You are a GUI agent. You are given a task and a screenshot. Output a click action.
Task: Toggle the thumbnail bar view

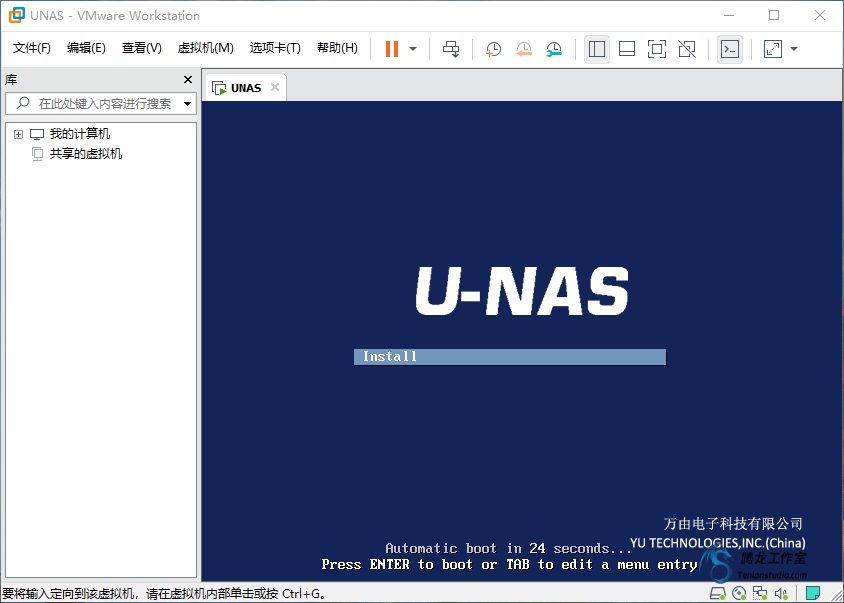(x=627, y=49)
